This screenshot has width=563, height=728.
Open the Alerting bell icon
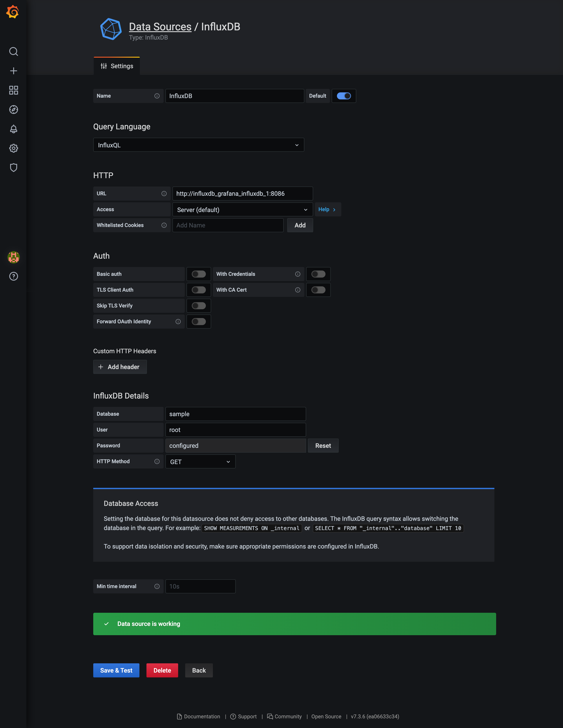click(x=13, y=129)
